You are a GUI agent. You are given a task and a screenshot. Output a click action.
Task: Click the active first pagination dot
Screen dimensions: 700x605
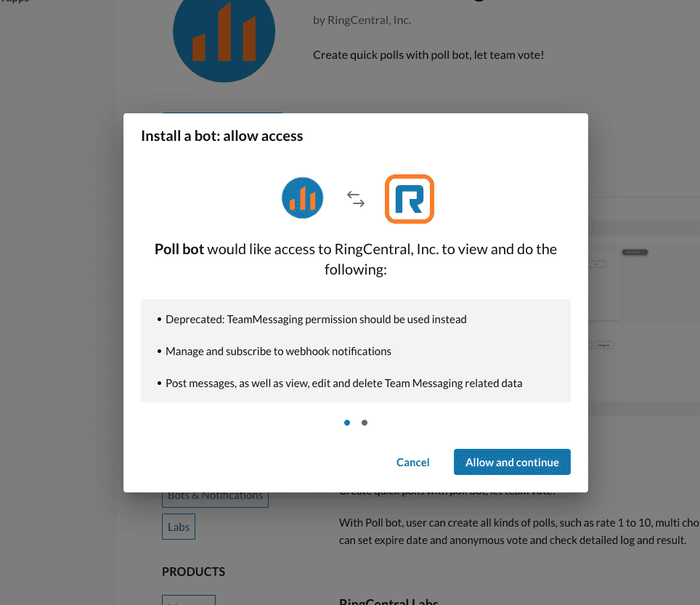pos(346,422)
